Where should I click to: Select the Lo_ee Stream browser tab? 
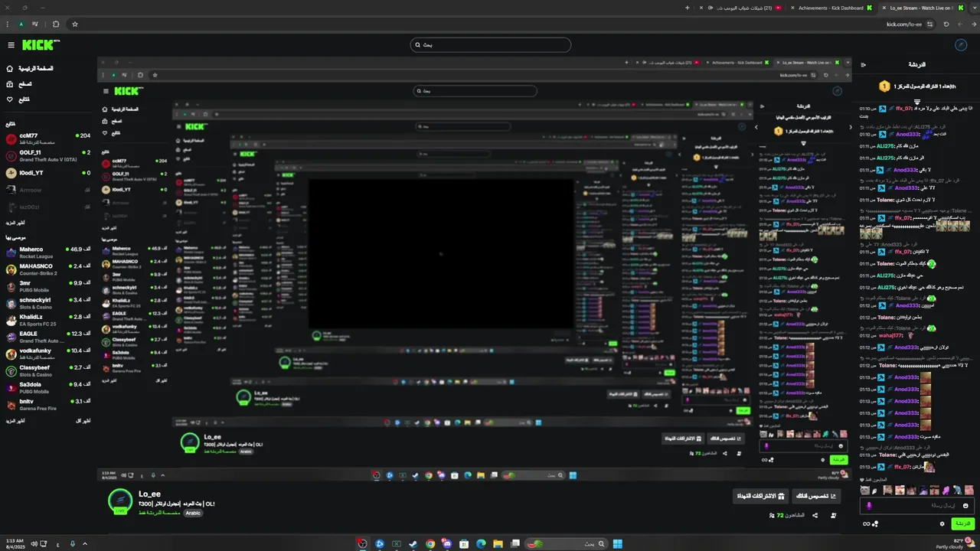921,8
